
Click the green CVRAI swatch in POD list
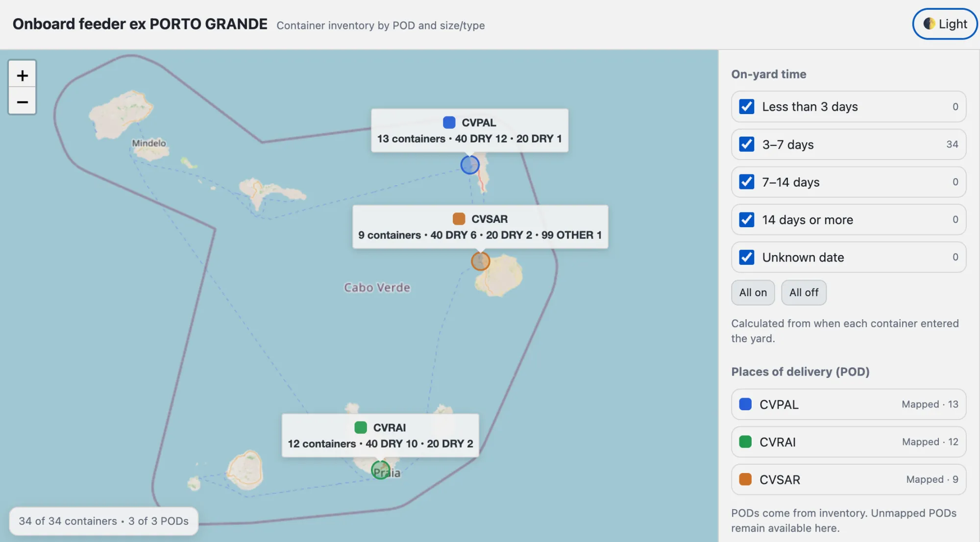tap(745, 442)
